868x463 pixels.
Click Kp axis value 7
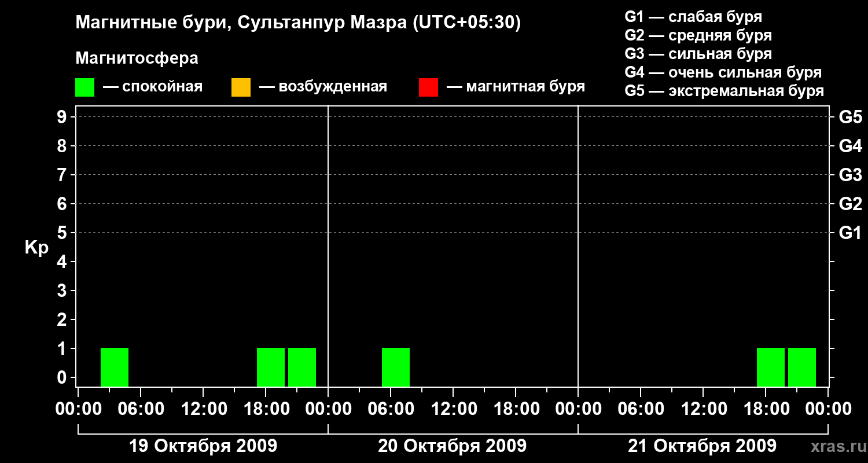click(x=63, y=175)
